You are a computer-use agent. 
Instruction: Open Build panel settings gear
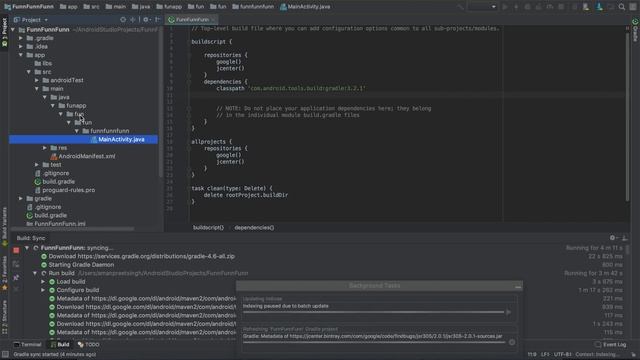[612, 238]
